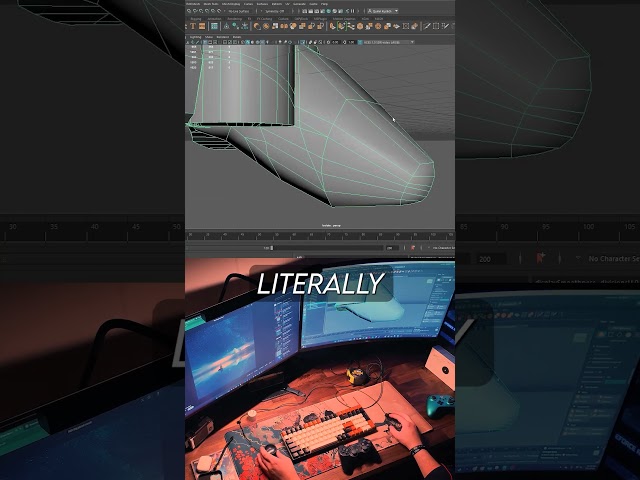This screenshot has height=480, width=640.
Task: Open the Show panel menu
Action: point(209,37)
